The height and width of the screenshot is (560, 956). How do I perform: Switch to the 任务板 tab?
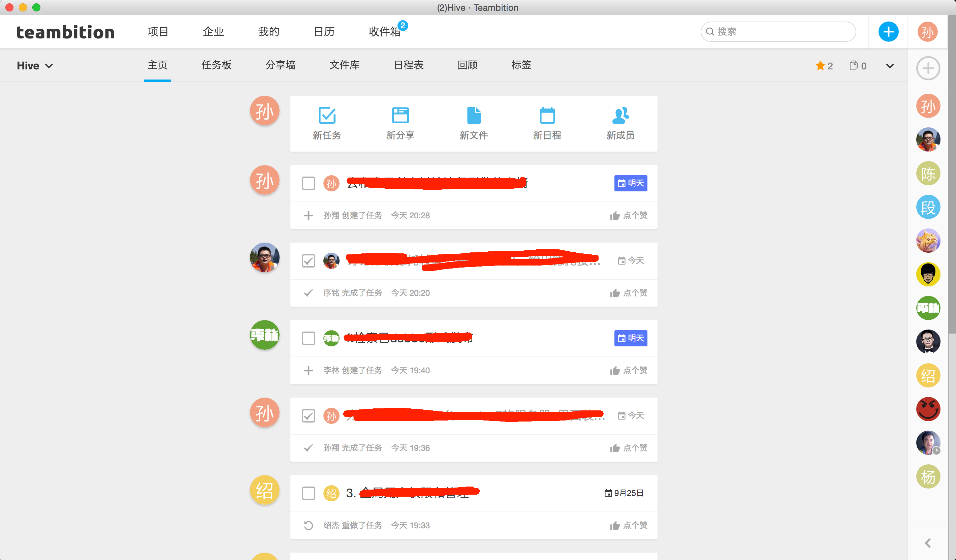(216, 65)
